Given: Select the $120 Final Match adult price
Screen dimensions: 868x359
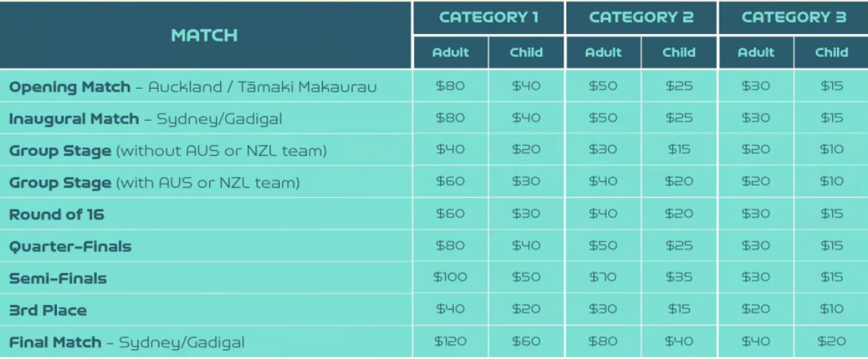Looking at the screenshot, I should click(x=450, y=341).
